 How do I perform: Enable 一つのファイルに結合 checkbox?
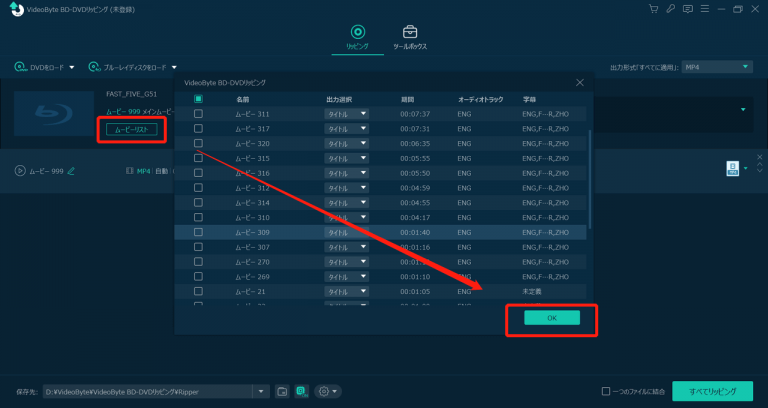pos(606,391)
